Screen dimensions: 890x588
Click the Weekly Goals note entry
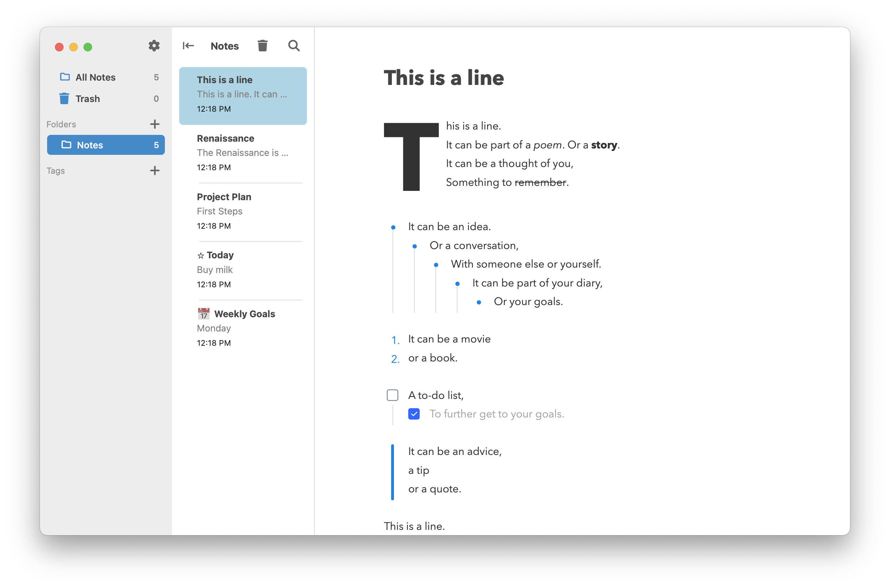point(243,328)
